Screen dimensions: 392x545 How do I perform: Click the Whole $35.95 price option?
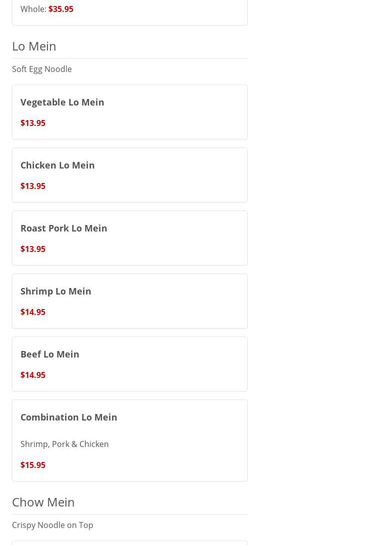pos(61,9)
